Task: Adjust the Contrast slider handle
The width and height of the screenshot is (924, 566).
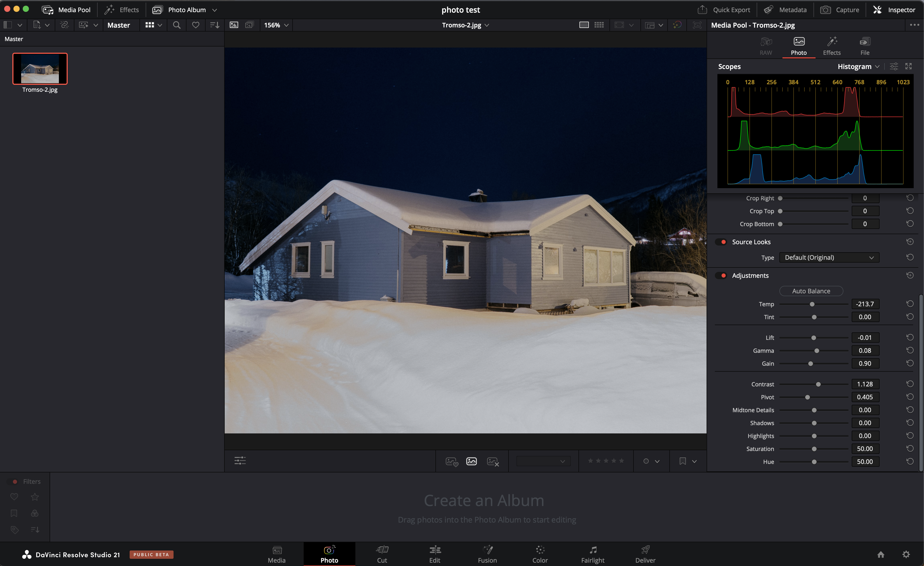Action: pos(818,384)
